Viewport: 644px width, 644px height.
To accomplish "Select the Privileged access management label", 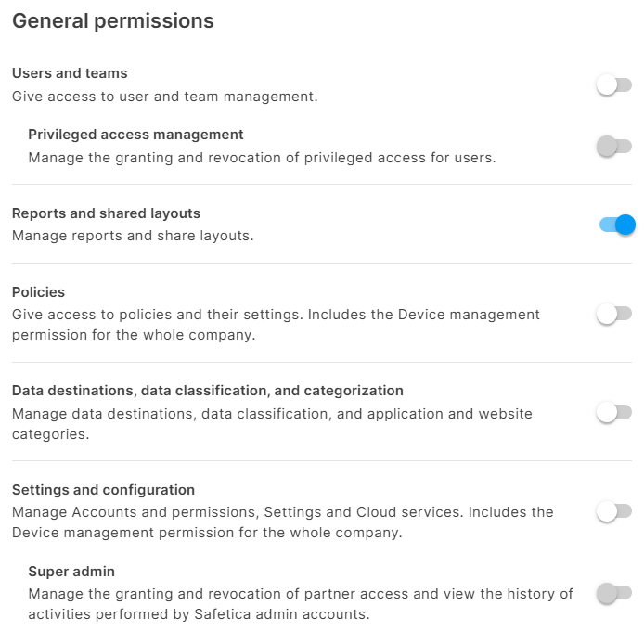I will point(135,135).
